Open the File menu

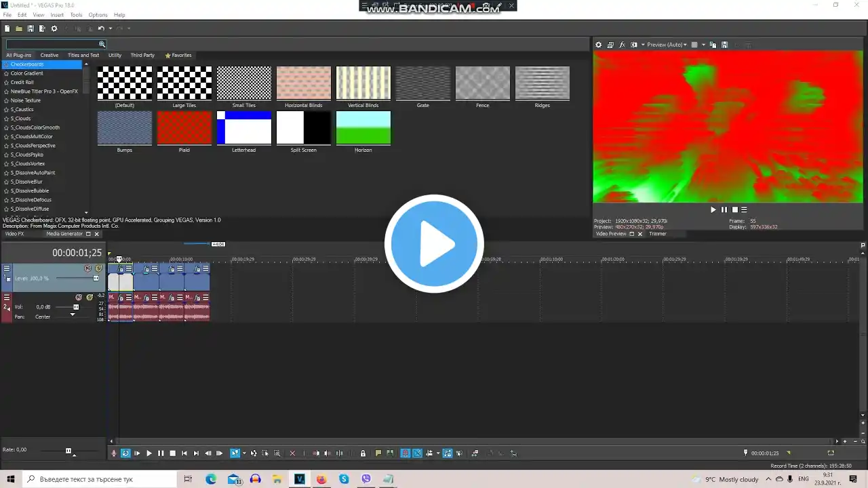(7, 15)
